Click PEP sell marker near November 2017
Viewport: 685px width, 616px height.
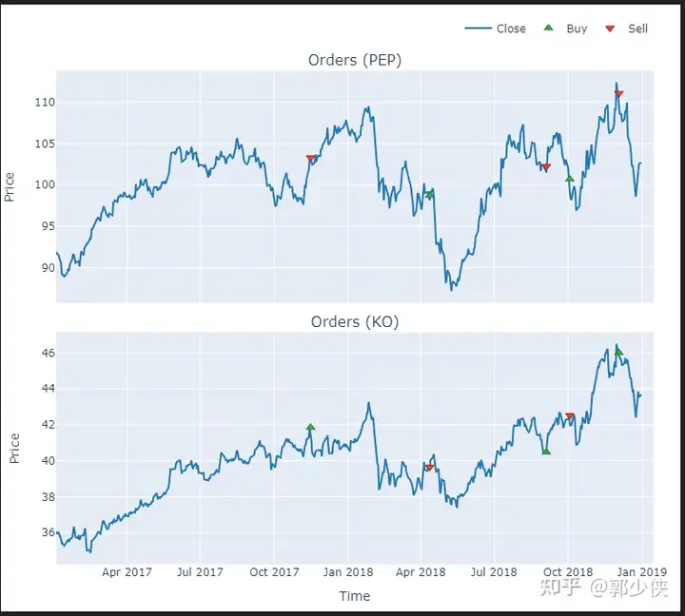310,159
